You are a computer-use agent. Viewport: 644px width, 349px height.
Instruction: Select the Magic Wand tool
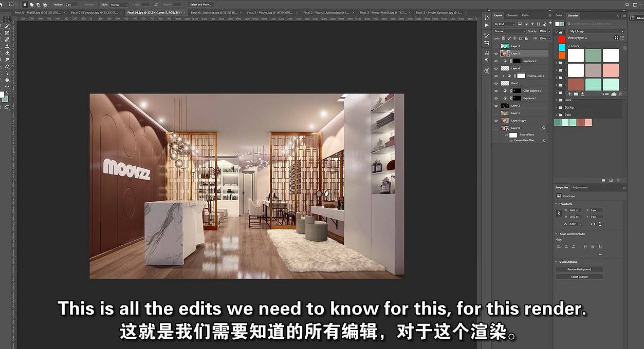click(x=7, y=26)
